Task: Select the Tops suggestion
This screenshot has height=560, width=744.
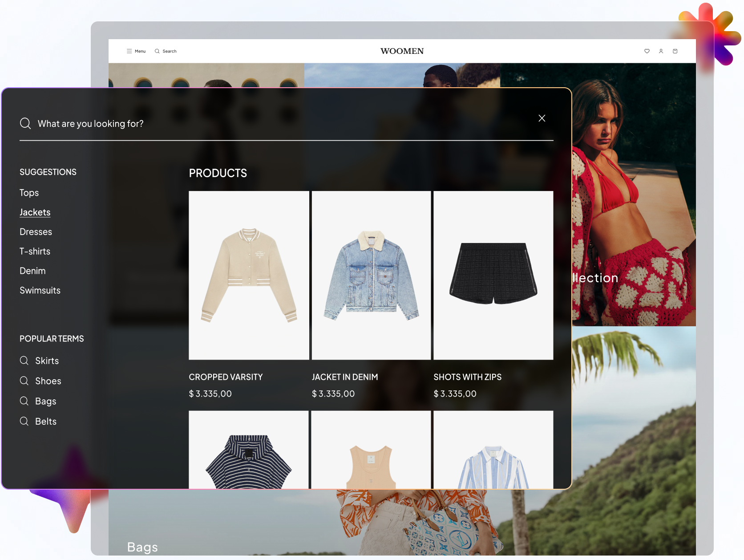Action: coord(29,193)
